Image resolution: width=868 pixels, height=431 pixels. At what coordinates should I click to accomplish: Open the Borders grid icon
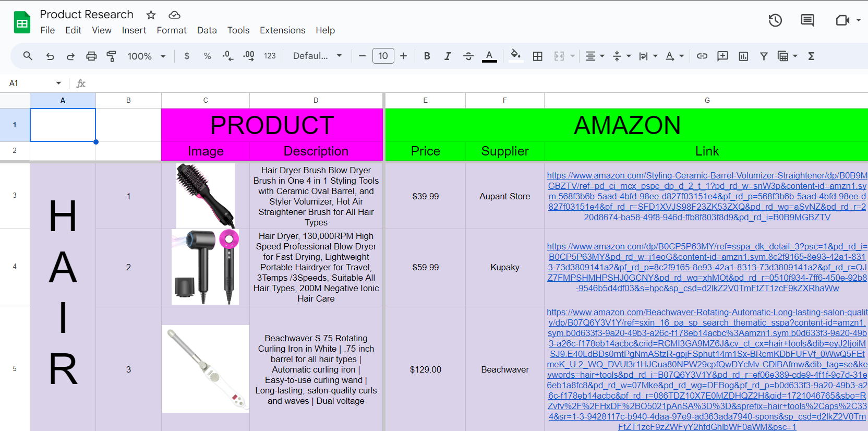point(537,56)
